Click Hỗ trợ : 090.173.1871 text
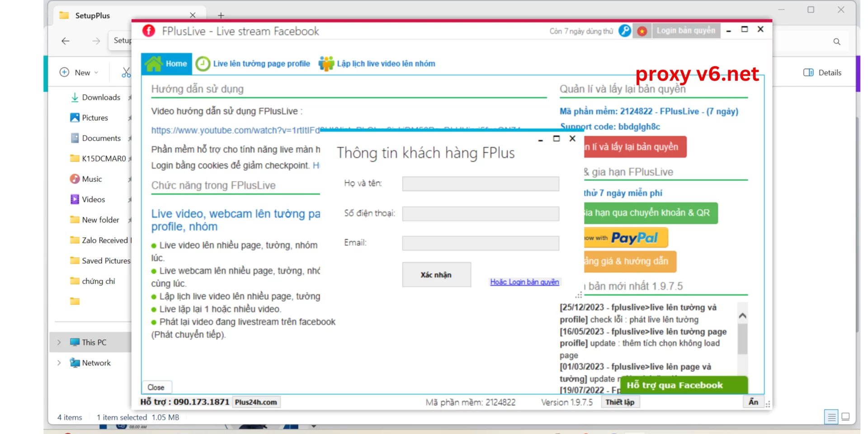 tap(185, 402)
